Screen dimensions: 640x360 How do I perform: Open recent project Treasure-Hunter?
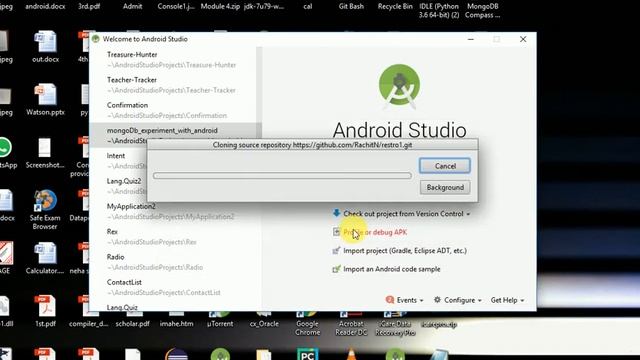click(173, 60)
